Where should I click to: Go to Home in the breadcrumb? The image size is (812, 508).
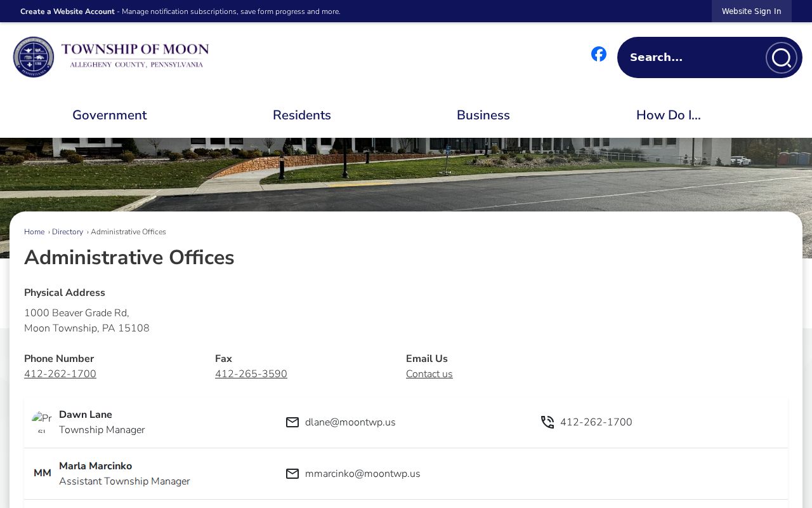[34, 232]
